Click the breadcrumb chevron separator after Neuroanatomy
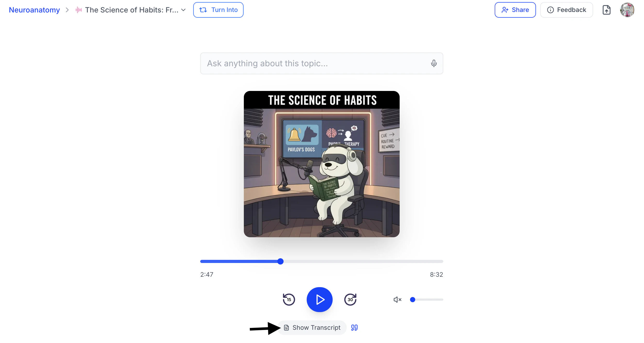The image size is (644, 343). coord(67,10)
